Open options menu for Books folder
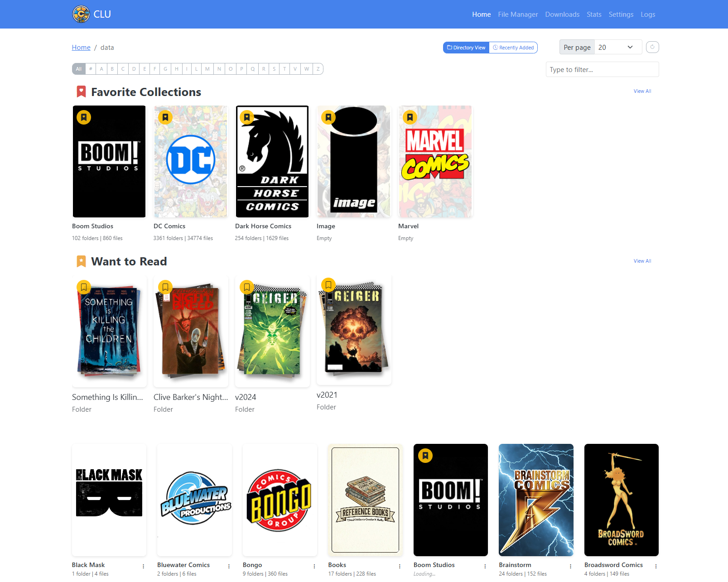Viewport: 728px width, 582px height. (400, 566)
